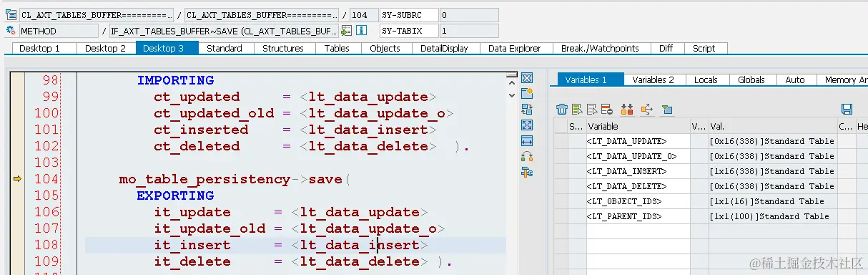Click the SY-TABIX value field showing 1
Screen dimensions: 868x275
point(468,31)
